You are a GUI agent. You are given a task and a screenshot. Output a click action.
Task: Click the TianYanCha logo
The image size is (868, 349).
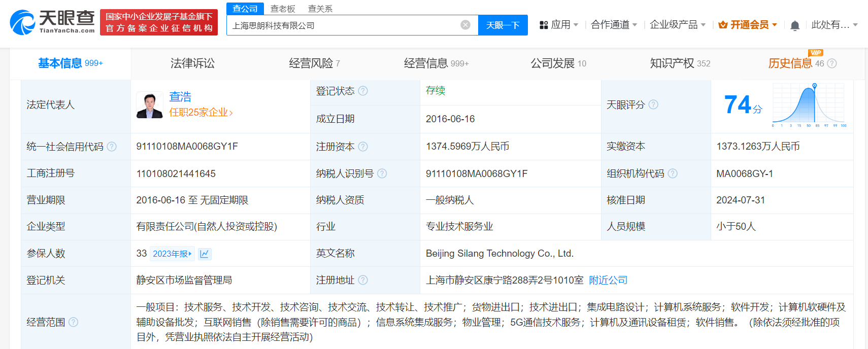(53, 22)
